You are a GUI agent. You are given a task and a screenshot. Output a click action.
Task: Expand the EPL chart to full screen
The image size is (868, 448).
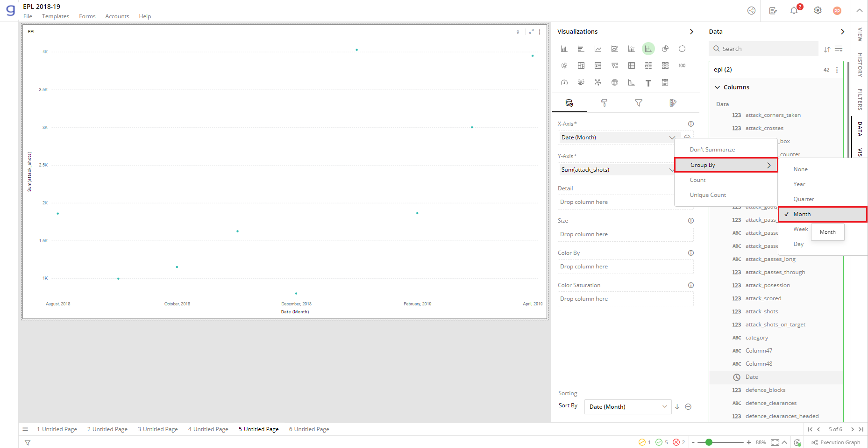coord(531,32)
